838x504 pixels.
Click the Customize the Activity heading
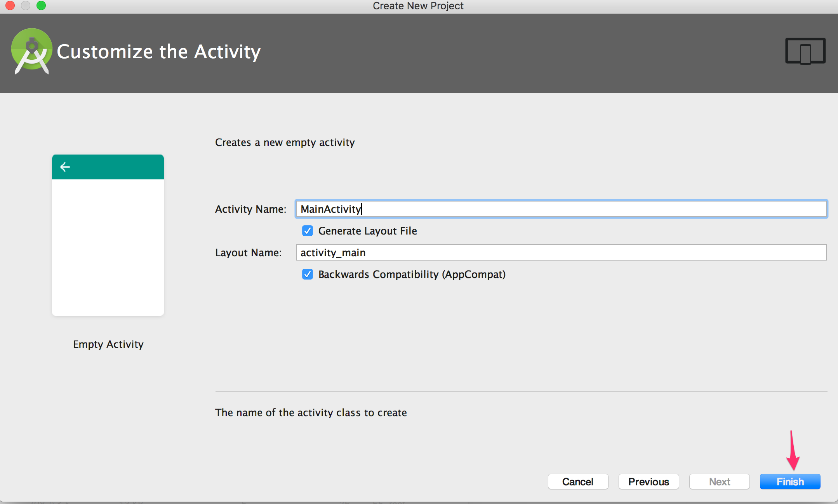158,52
